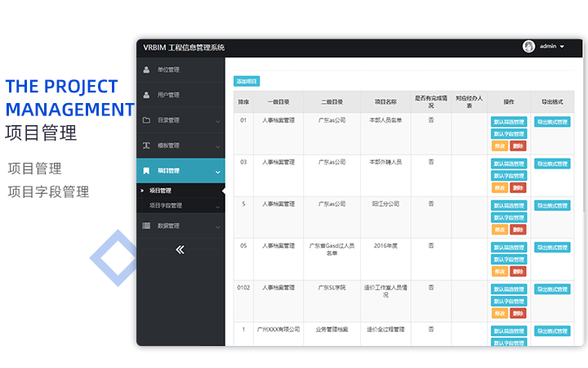Click 默认筛选管理 for 本部人员名单 row
This screenshot has width=588, height=368.
tap(509, 122)
